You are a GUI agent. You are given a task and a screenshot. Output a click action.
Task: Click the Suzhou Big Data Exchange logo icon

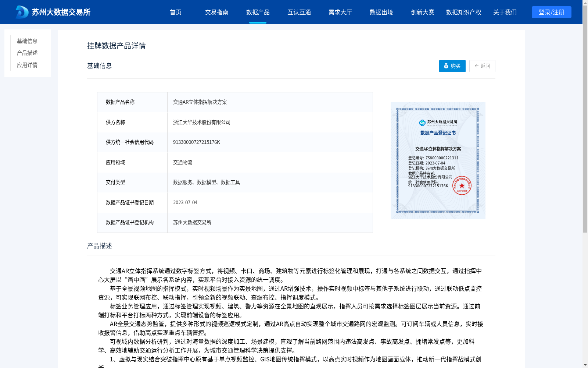[x=22, y=12]
